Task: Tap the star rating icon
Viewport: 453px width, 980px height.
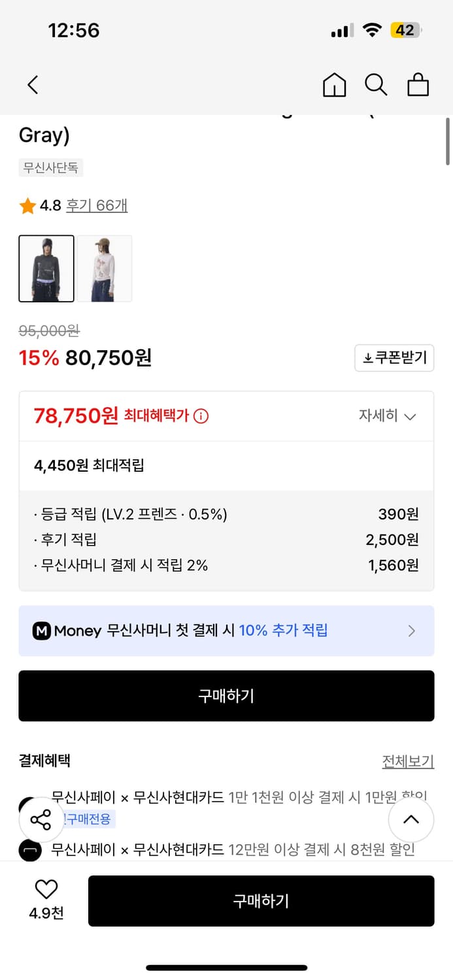Action: (x=27, y=206)
